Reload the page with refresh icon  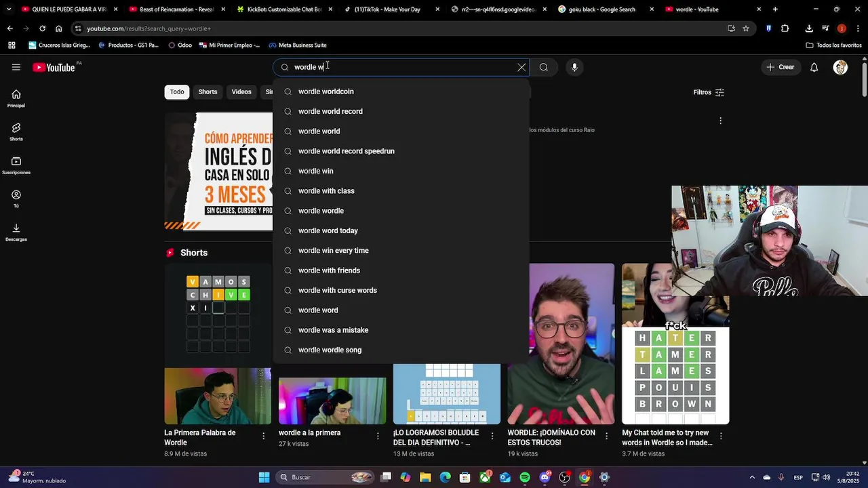click(x=42, y=28)
